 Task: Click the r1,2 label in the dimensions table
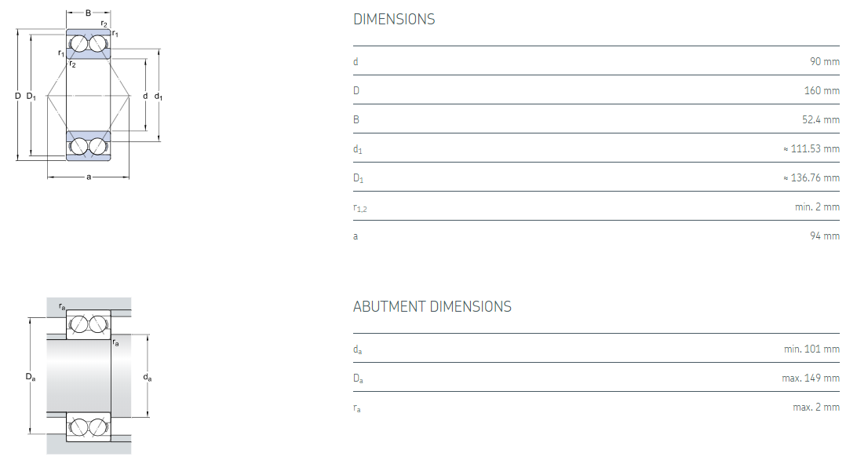tap(360, 208)
